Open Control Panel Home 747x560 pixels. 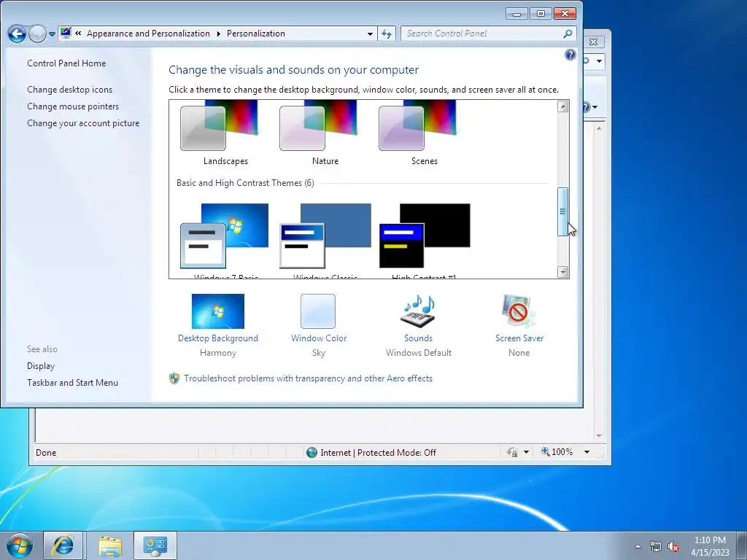tap(66, 63)
